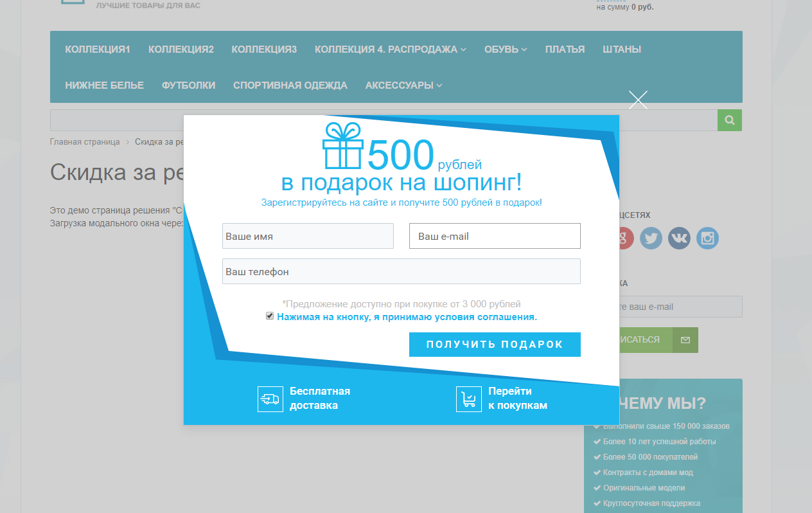812x513 pixels.
Task: Click the envelope icon next to subscribe
Action: point(685,340)
